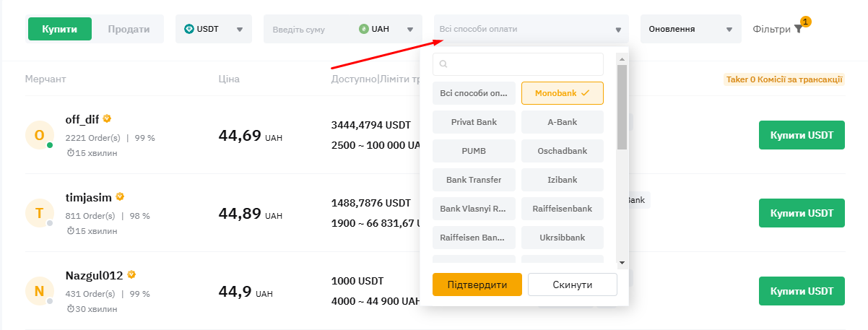This screenshot has width=868, height=330.
Task: Select Bank Vlasnyi R... payment method
Action: [474, 209]
